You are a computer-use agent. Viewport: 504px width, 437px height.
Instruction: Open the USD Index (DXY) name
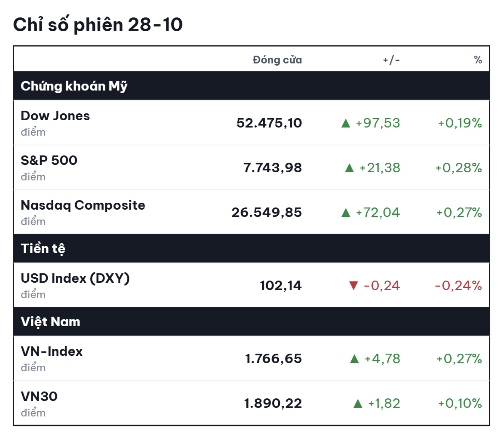[75, 278]
